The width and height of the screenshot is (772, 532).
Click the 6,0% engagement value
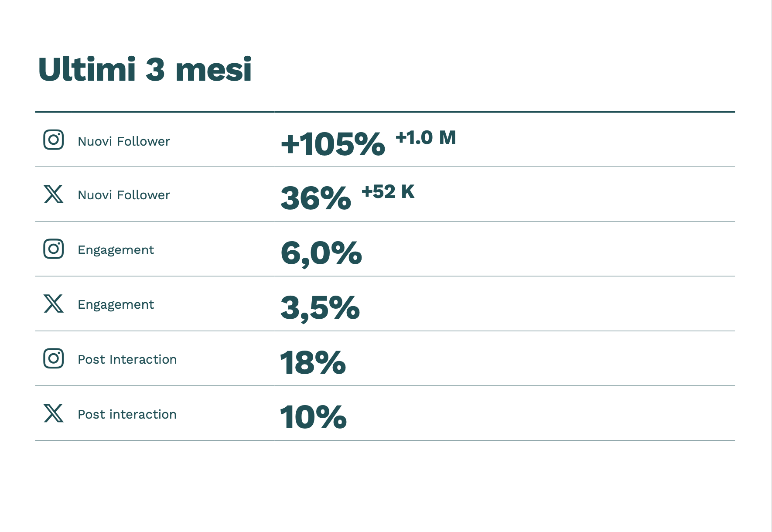(x=321, y=253)
